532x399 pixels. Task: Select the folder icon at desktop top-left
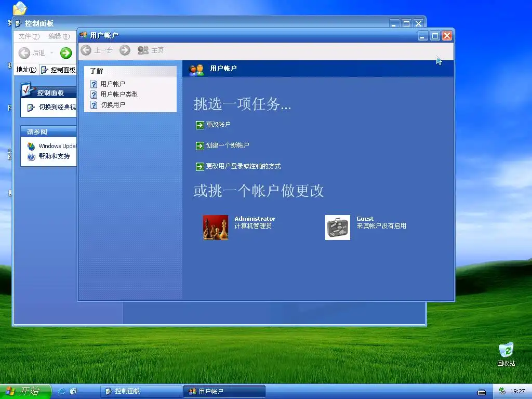point(20,8)
